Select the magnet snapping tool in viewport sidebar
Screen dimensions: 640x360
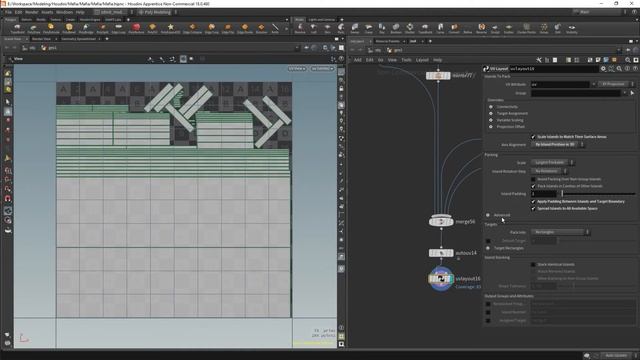coord(7,199)
